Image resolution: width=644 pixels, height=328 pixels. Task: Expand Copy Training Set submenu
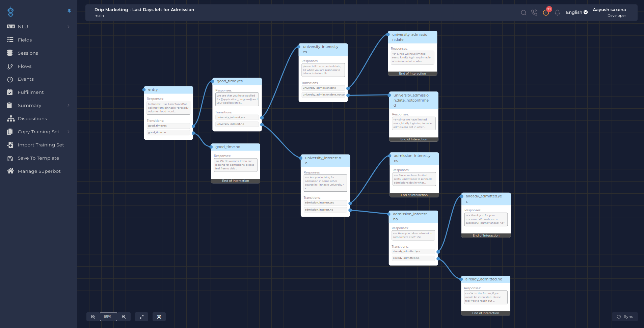[69, 132]
